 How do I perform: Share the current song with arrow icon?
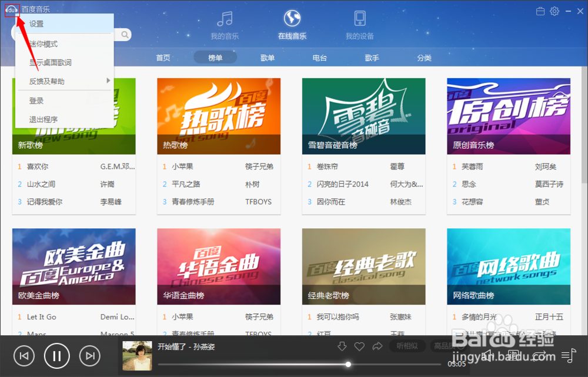pyautogui.click(x=377, y=346)
